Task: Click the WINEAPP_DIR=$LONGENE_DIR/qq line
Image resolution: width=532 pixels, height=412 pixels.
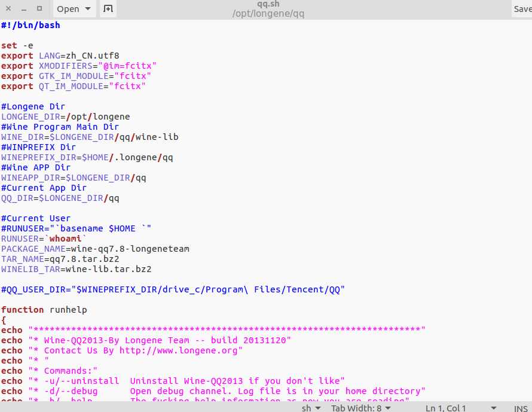Action: pyautogui.click(x=74, y=178)
